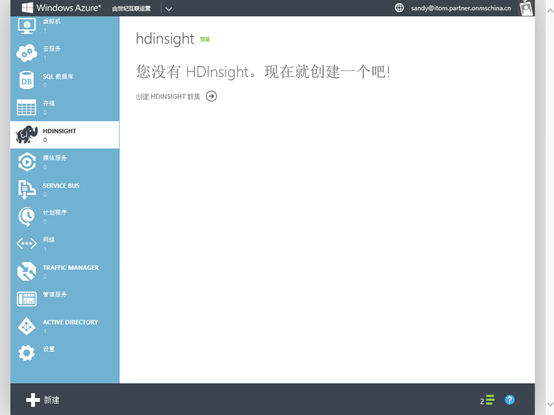Expand the top bar chevron dropdown

point(169,9)
